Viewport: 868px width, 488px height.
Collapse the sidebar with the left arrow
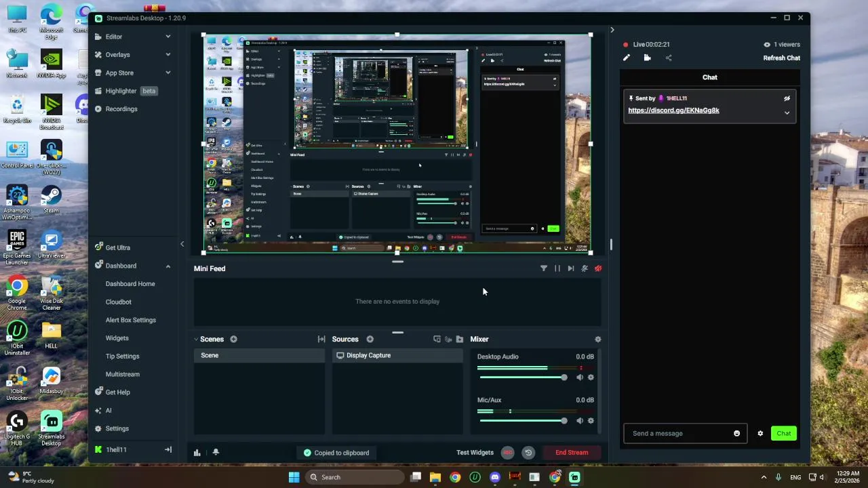pyautogui.click(x=182, y=244)
